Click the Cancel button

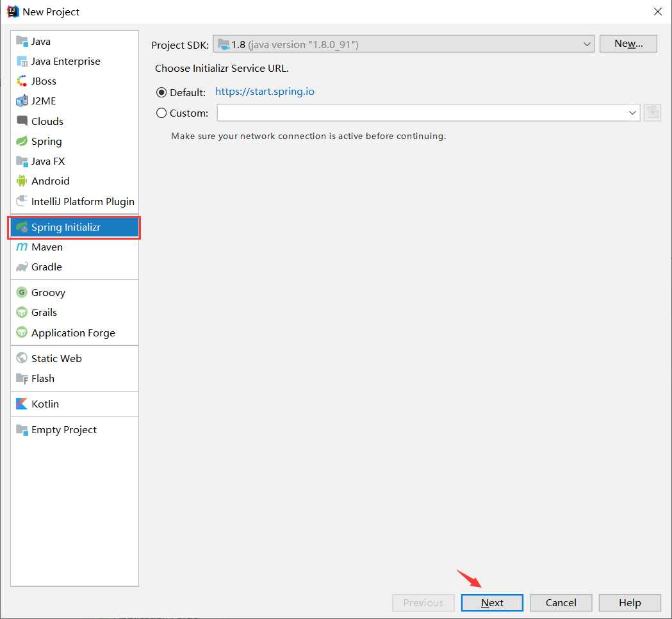pos(561,603)
